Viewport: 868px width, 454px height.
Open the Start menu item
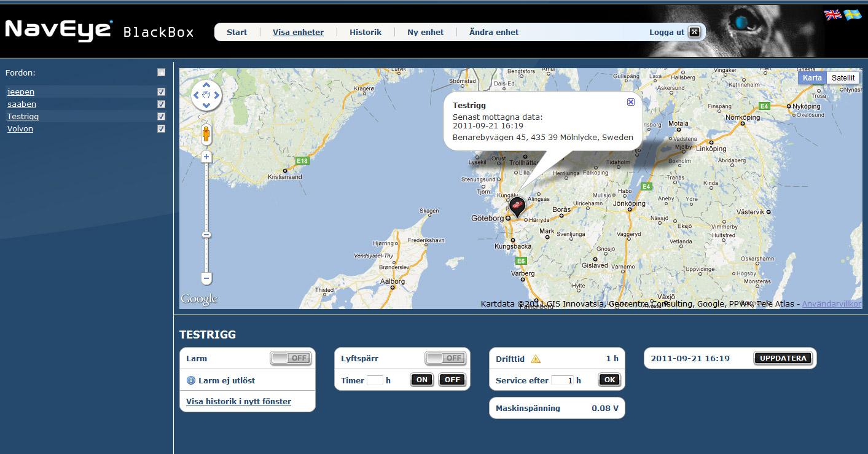coord(237,32)
